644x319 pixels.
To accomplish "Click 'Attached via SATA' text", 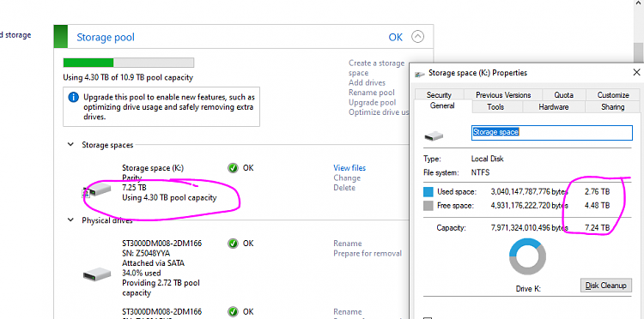I will (x=153, y=262).
